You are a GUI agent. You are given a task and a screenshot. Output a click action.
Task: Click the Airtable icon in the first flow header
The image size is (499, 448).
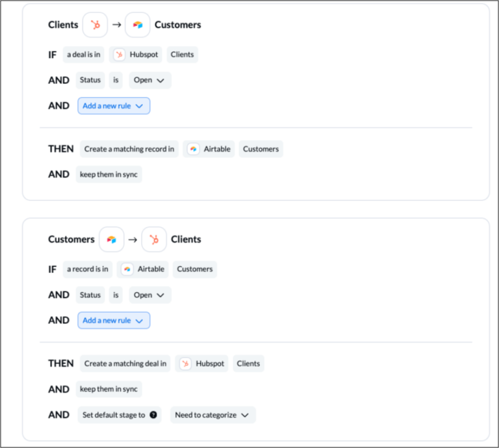click(x=138, y=25)
